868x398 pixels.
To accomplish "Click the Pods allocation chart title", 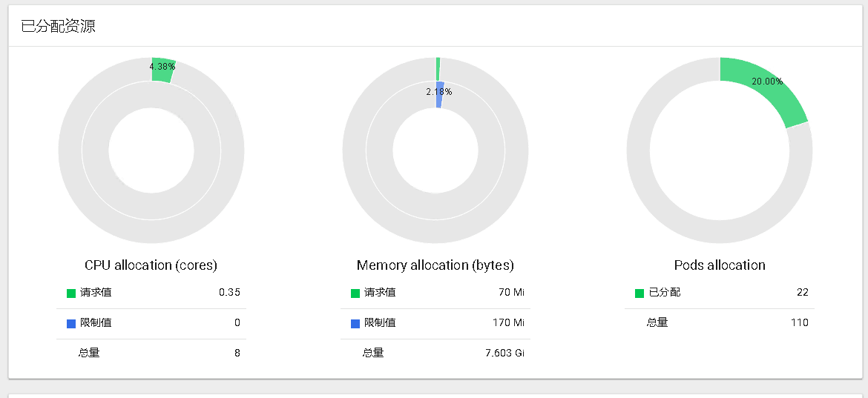I will point(719,265).
